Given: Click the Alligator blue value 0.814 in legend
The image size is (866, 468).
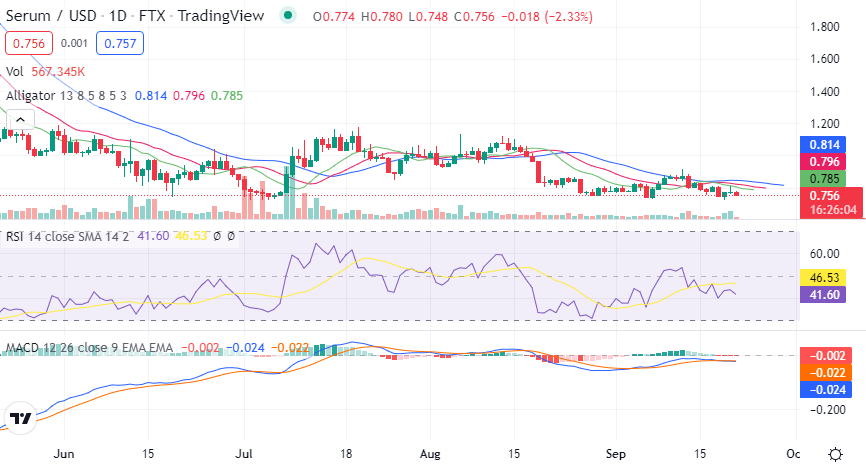Looking at the screenshot, I should click(151, 96).
